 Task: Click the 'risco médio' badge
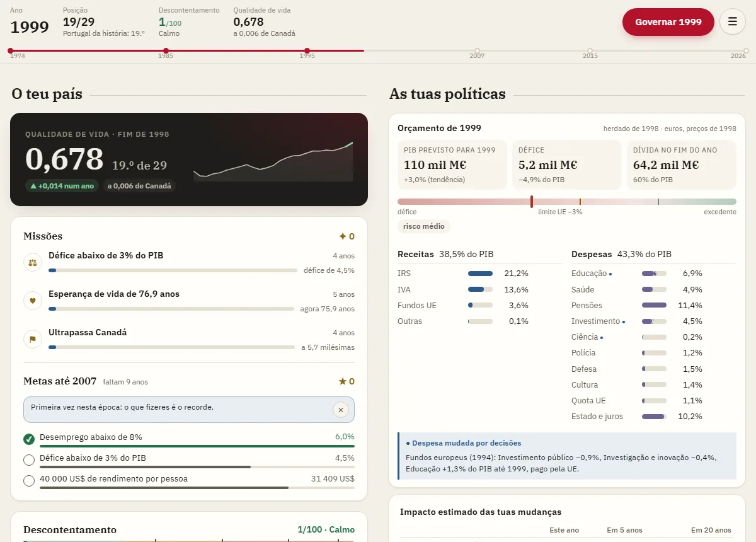424,226
